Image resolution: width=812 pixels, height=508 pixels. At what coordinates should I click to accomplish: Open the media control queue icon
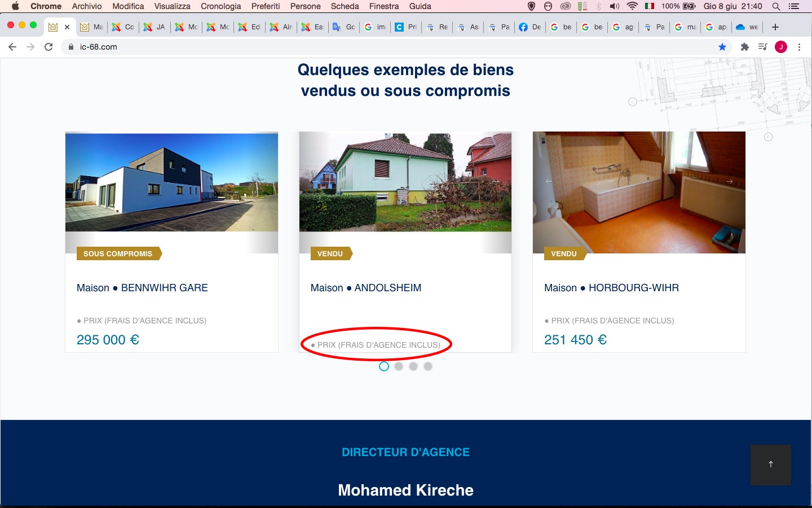pos(763,47)
